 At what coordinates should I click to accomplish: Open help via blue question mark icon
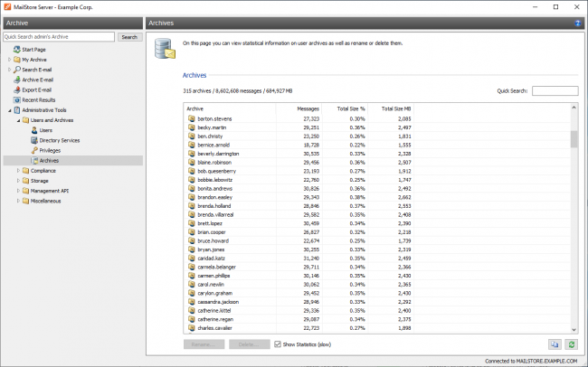(x=577, y=23)
